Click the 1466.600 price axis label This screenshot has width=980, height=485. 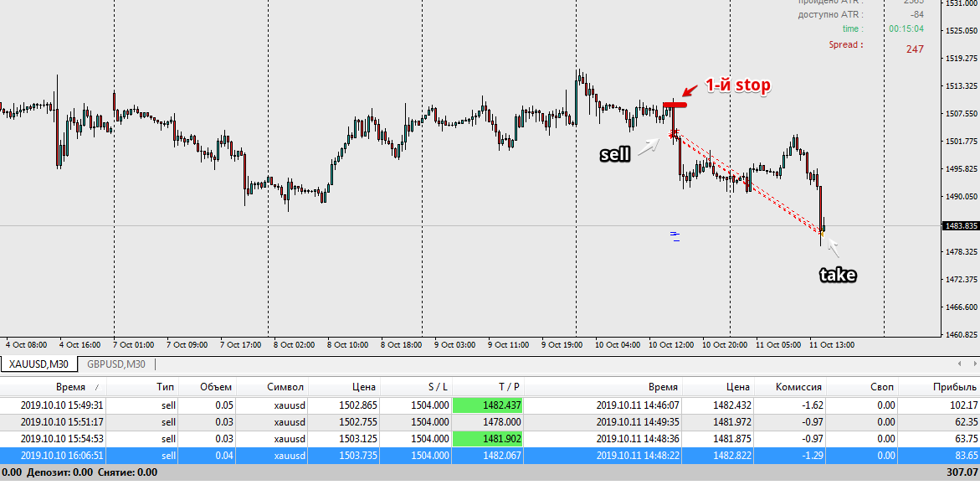point(962,307)
